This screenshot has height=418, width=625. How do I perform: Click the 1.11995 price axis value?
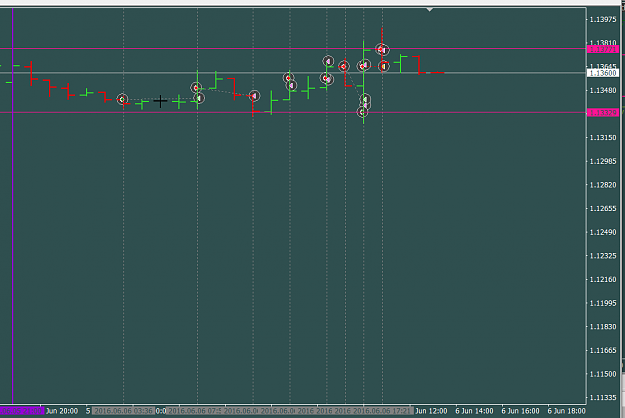point(603,303)
